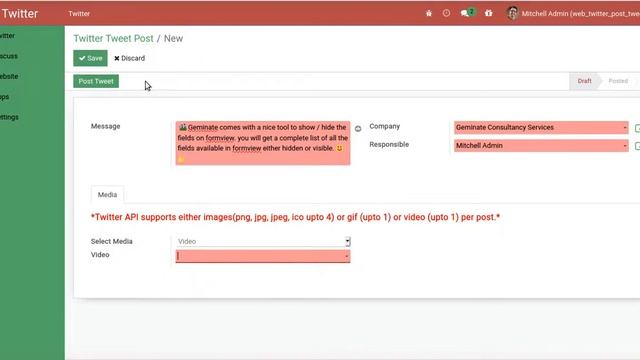This screenshot has width=640, height=360.
Task: Switch to the Media tab
Action: [x=107, y=195]
